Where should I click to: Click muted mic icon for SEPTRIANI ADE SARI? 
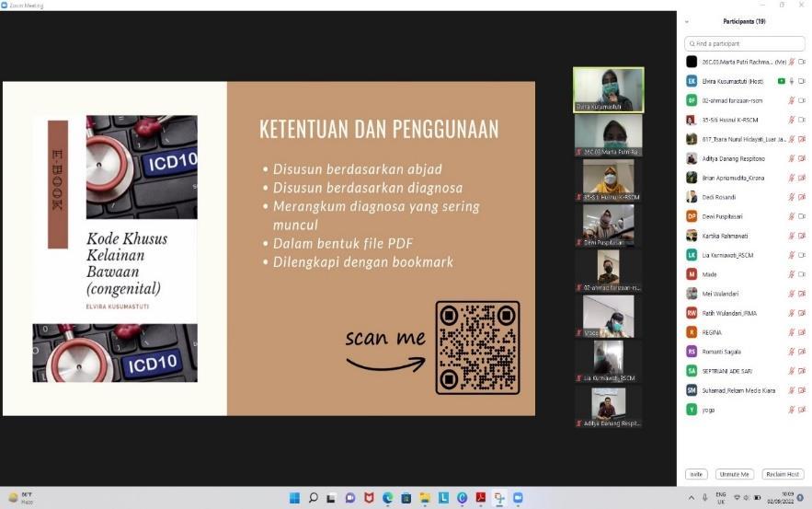(791, 371)
